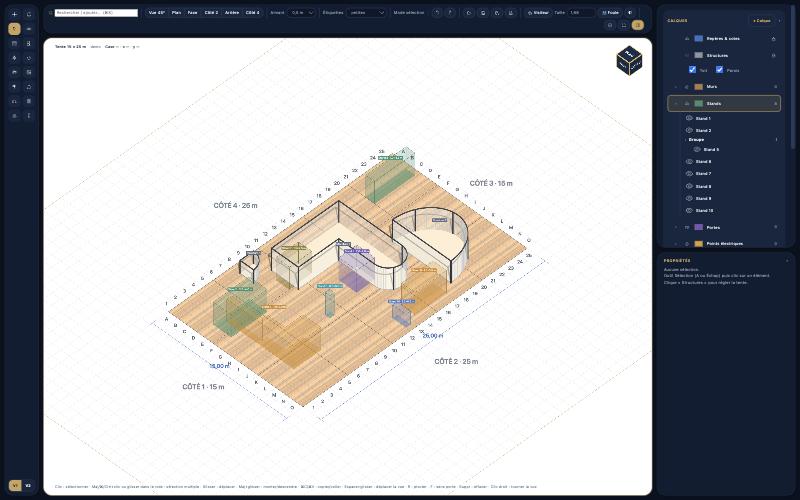Screen dimensions: 800x500
Task: Toggle visibility of Repères & cotes layer
Action: pos(687,39)
